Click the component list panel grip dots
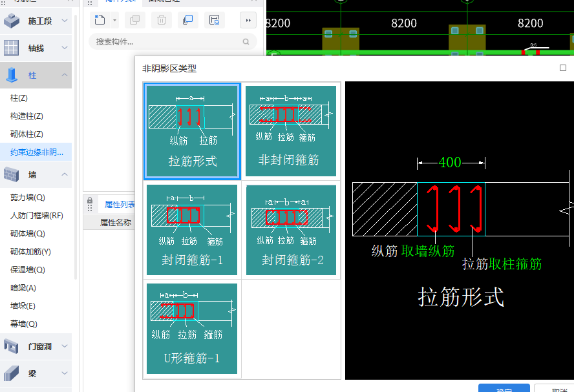 click(90, 3)
